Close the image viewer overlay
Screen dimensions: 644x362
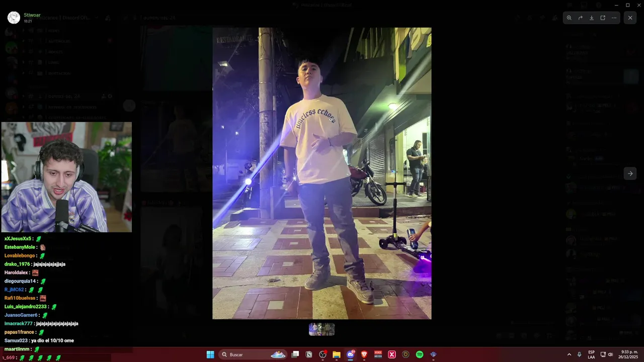pyautogui.click(x=630, y=18)
